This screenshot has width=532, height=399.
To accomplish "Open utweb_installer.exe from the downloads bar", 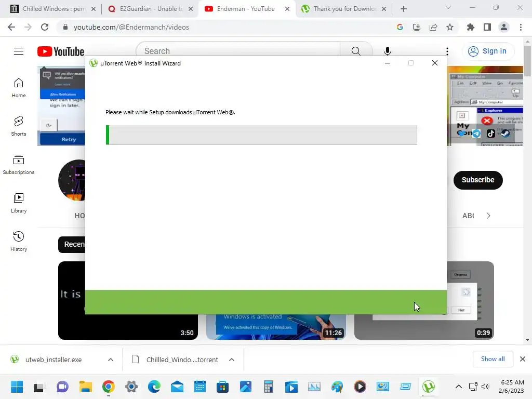I will pos(54,360).
